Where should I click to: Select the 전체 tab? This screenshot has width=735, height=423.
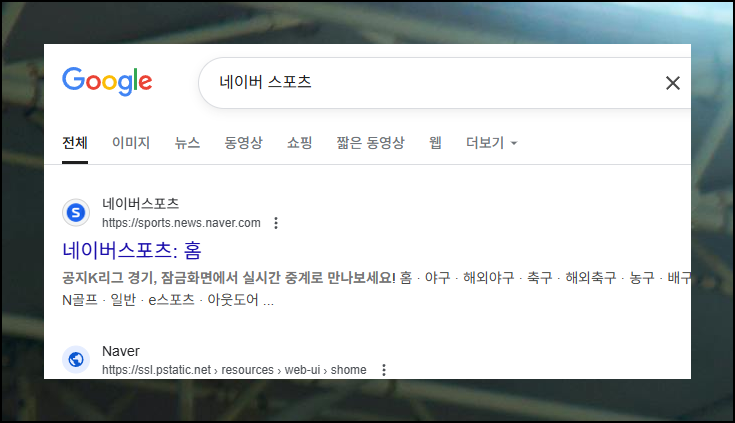coord(75,143)
